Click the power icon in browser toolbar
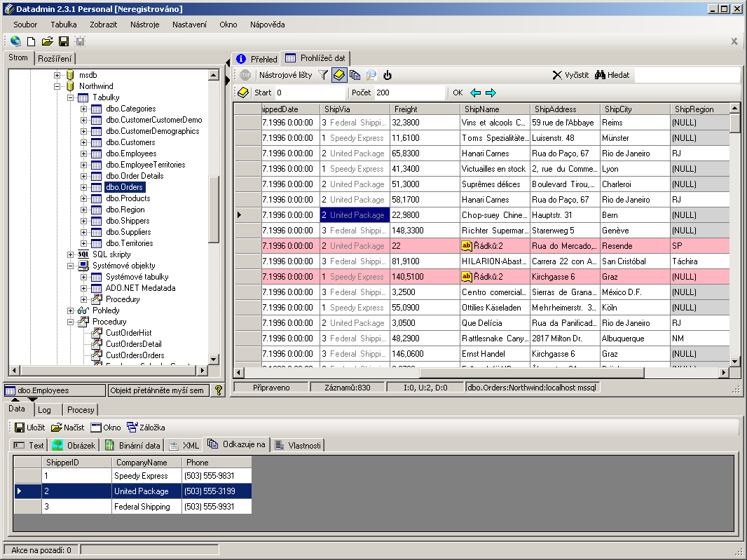The width and height of the screenshot is (747, 560). 388,75
